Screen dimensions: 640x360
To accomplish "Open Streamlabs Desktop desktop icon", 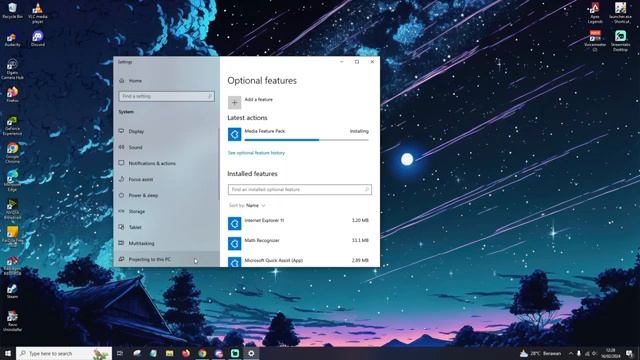I will (620, 40).
